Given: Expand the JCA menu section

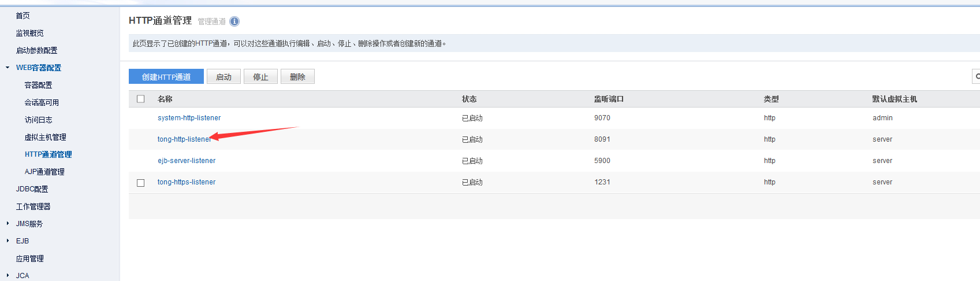Looking at the screenshot, I should [8, 276].
